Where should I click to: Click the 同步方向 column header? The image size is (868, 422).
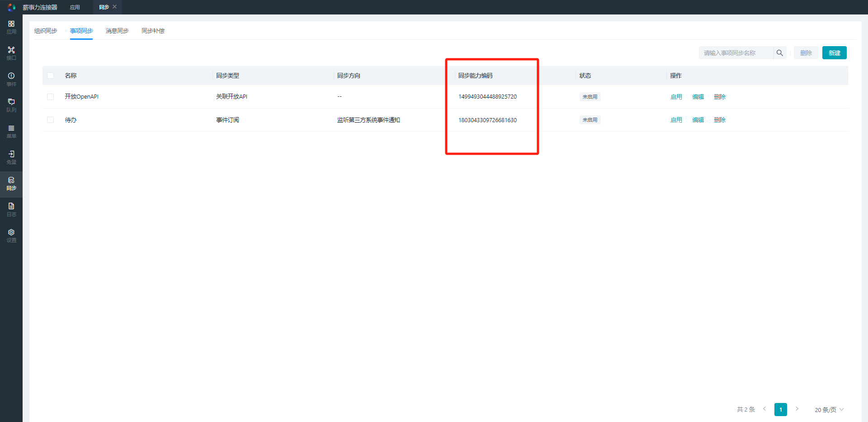(x=349, y=76)
